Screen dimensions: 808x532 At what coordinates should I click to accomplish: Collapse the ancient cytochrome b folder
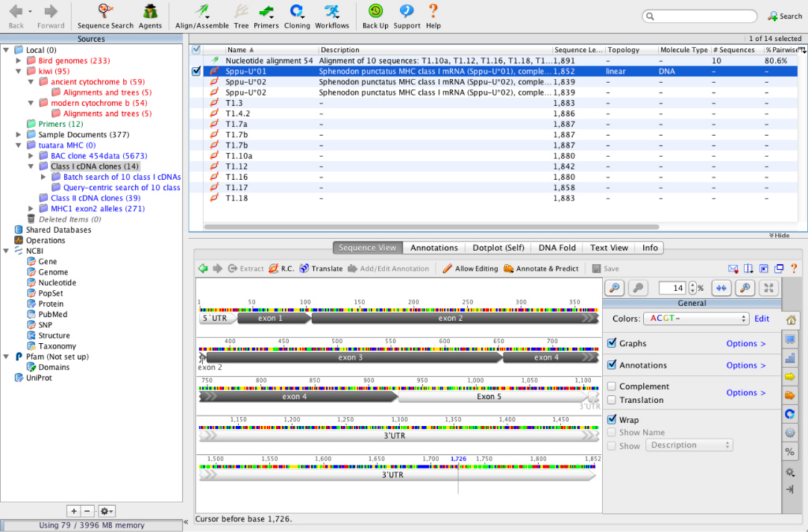coord(31,82)
